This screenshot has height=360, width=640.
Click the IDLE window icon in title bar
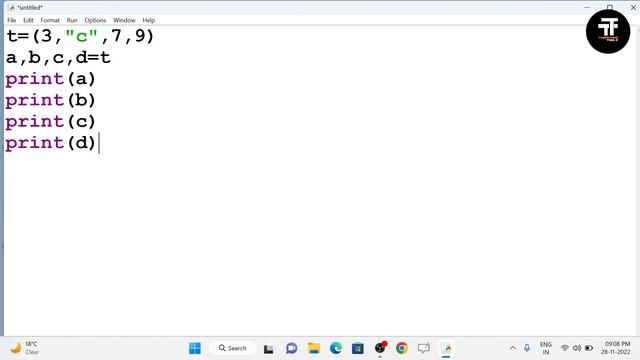tap(11, 7)
